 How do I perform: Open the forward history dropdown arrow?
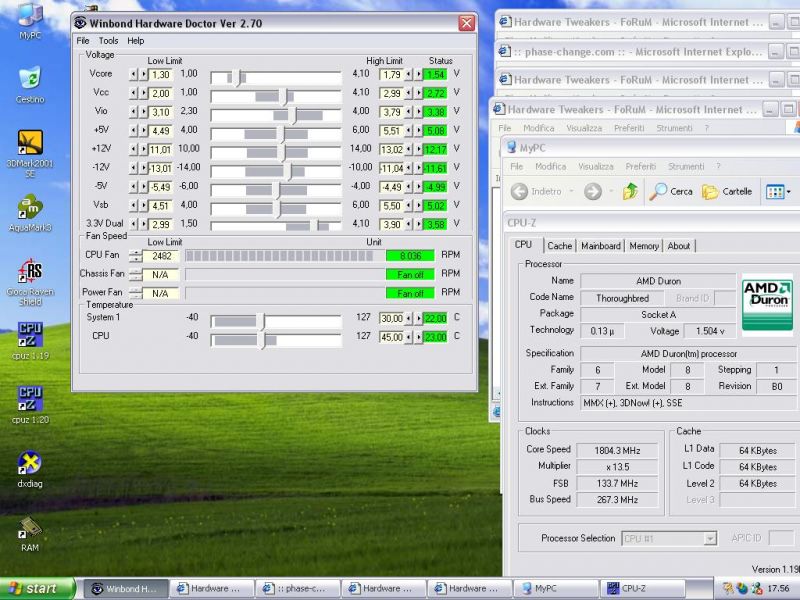pos(611,191)
